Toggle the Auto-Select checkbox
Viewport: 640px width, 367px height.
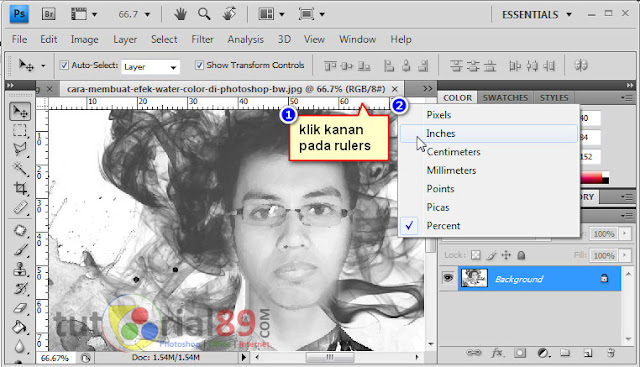coord(64,65)
